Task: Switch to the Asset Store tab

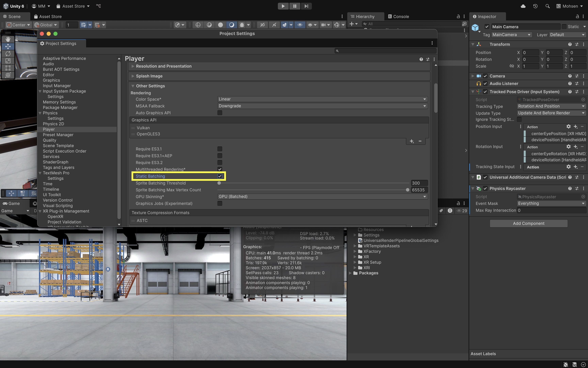Action: (x=48, y=17)
